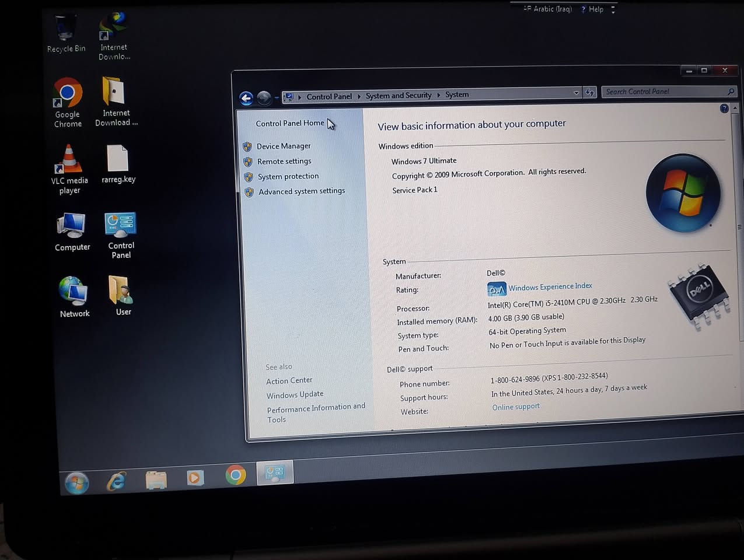Viewport: 744px width, 560px height.
Task: Open the address bar history dropdown arrow
Action: 576,93
